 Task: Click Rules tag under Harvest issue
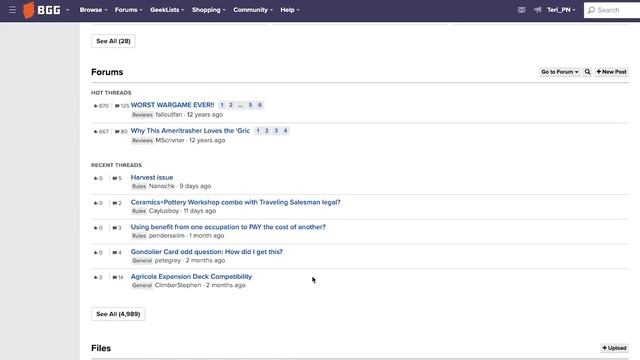pyautogui.click(x=139, y=187)
